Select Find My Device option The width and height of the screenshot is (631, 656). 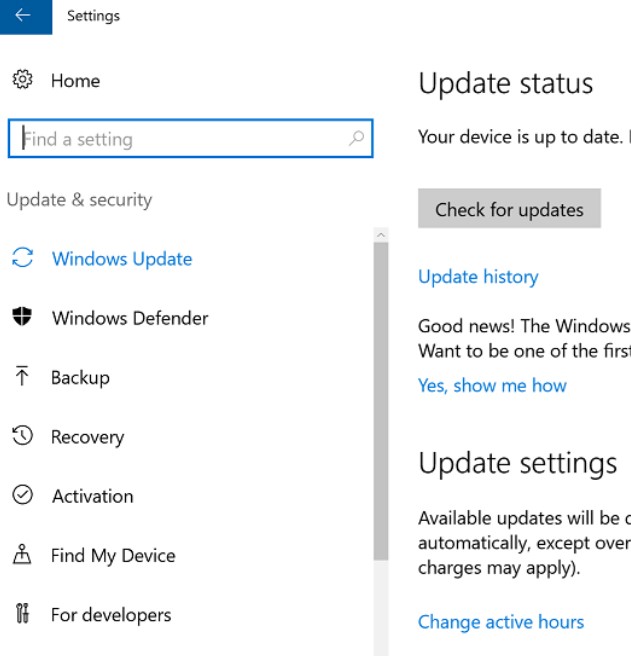tap(113, 556)
